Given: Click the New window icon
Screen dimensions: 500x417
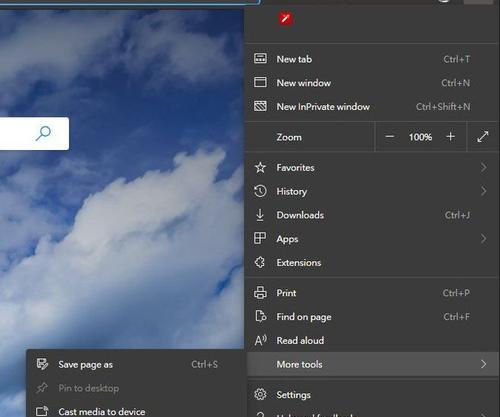Looking at the screenshot, I should pos(260,82).
